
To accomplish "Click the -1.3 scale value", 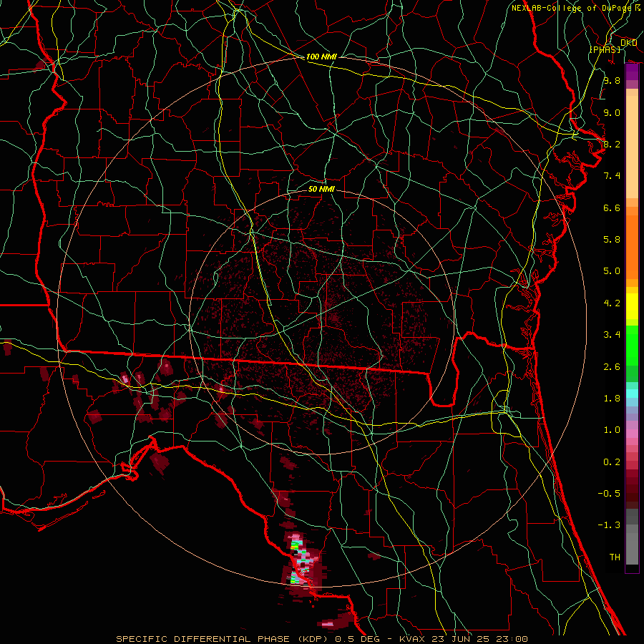I will [x=609, y=525].
